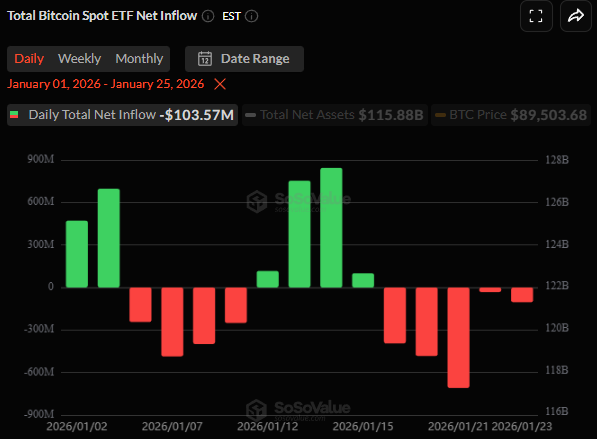Image resolution: width=597 pixels, height=439 pixels.
Task: Switch to Daily view
Action: pos(29,59)
